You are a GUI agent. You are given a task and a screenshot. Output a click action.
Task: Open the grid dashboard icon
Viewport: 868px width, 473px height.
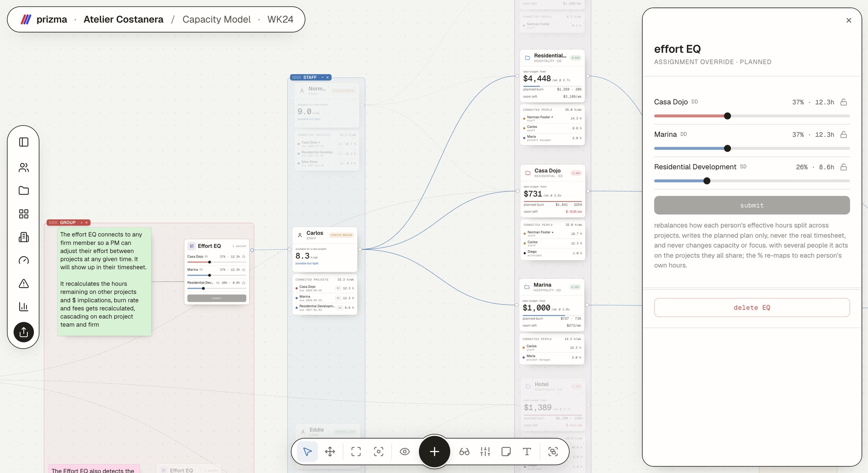click(24, 214)
